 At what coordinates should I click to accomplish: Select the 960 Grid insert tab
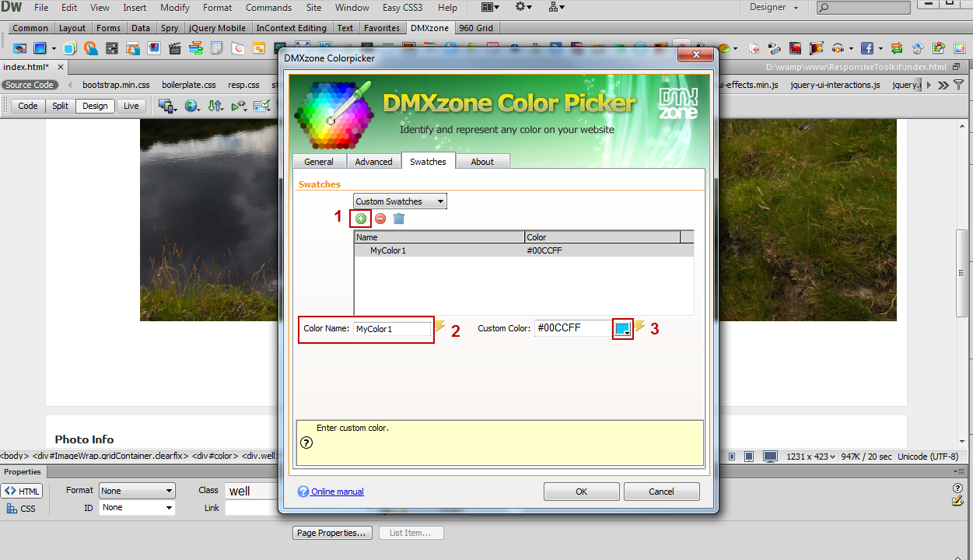(x=477, y=28)
